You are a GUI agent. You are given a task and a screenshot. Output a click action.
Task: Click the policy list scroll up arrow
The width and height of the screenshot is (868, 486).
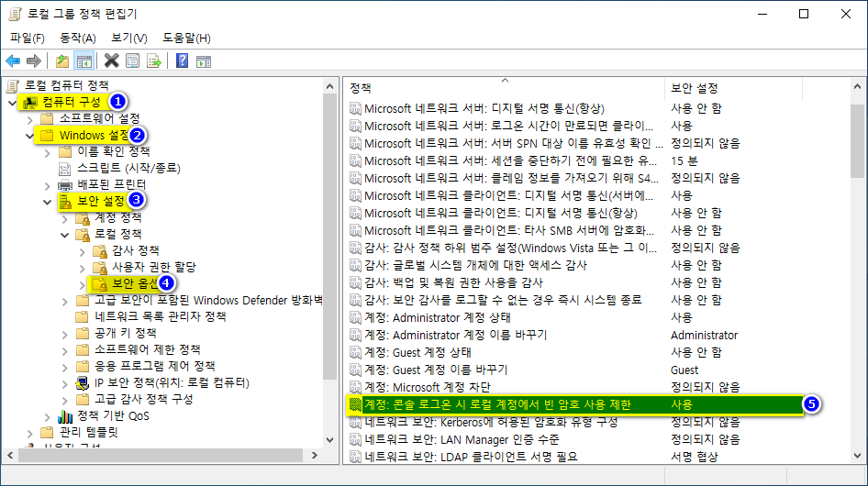858,86
